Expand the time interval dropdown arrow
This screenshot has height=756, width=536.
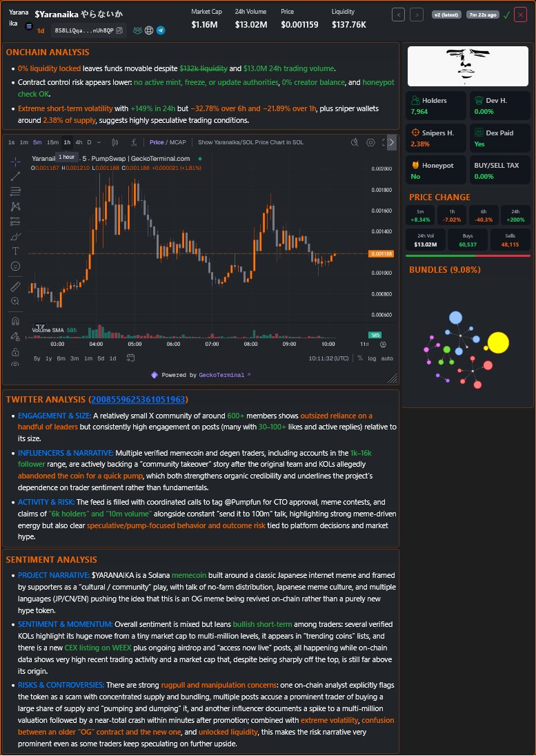[99, 142]
